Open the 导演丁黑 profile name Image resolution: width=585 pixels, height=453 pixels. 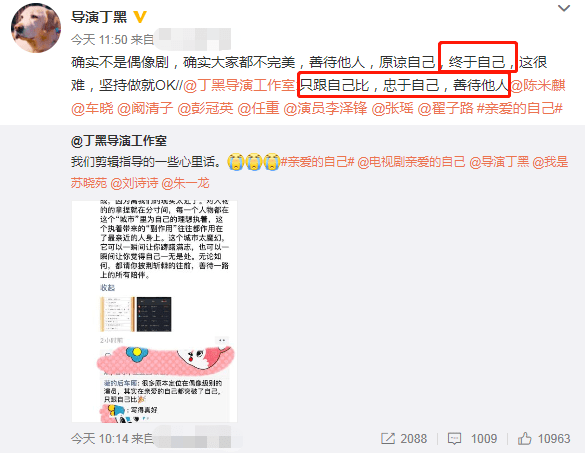[x=99, y=17]
